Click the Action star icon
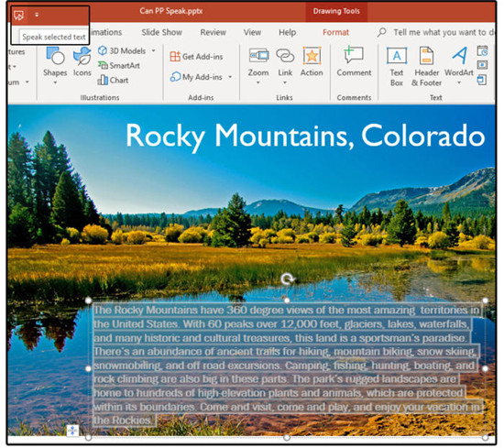The height and width of the screenshot is (448, 504). coord(312,56)
